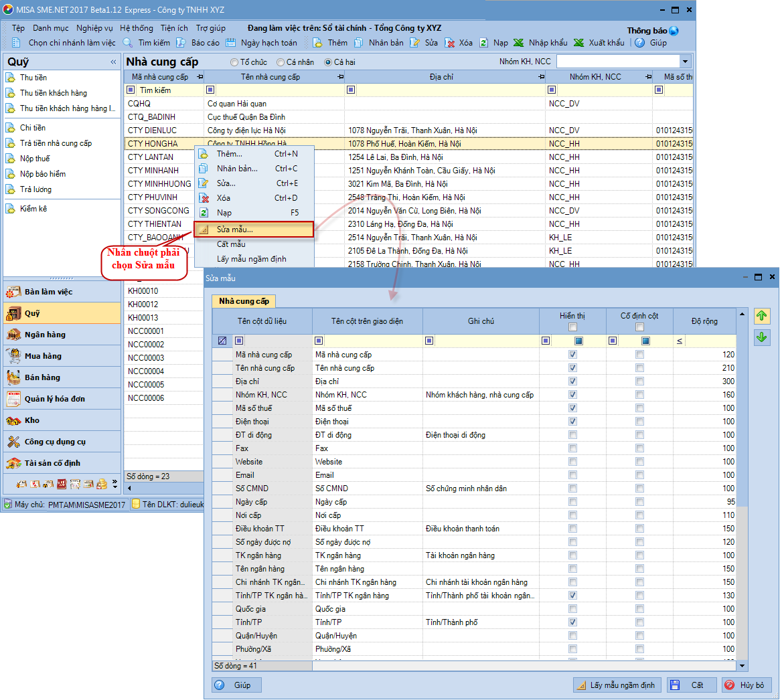This screenshot has width=780, height=700.
Task: Select the Nhà cung cấp tab
Action: point(244,301)
